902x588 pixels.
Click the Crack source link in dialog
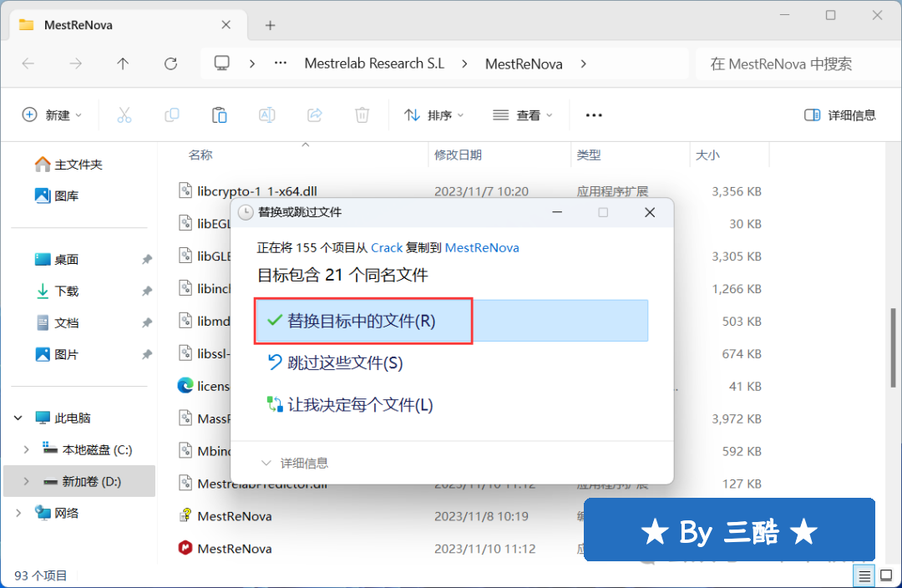point(387,247)
